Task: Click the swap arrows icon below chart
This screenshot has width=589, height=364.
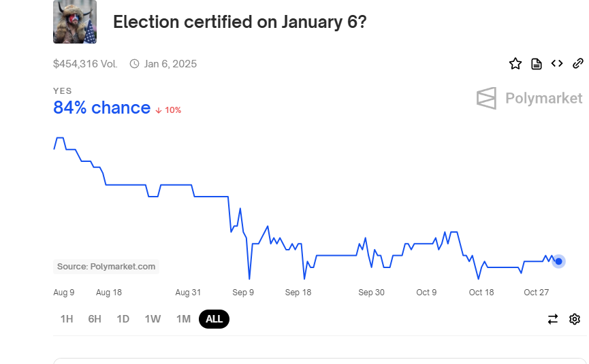Action: point(553,319)
